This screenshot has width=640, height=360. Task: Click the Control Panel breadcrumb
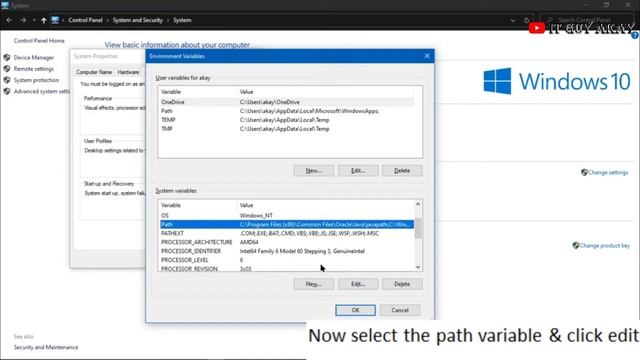85,20
